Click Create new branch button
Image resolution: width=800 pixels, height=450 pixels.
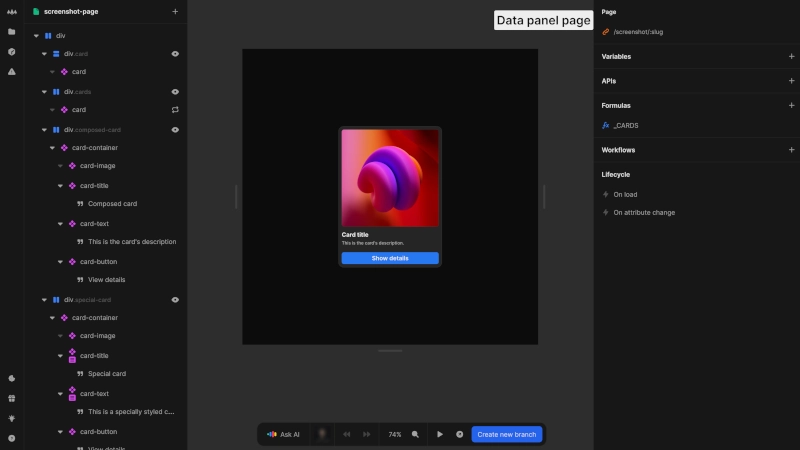tap(507, 434)
